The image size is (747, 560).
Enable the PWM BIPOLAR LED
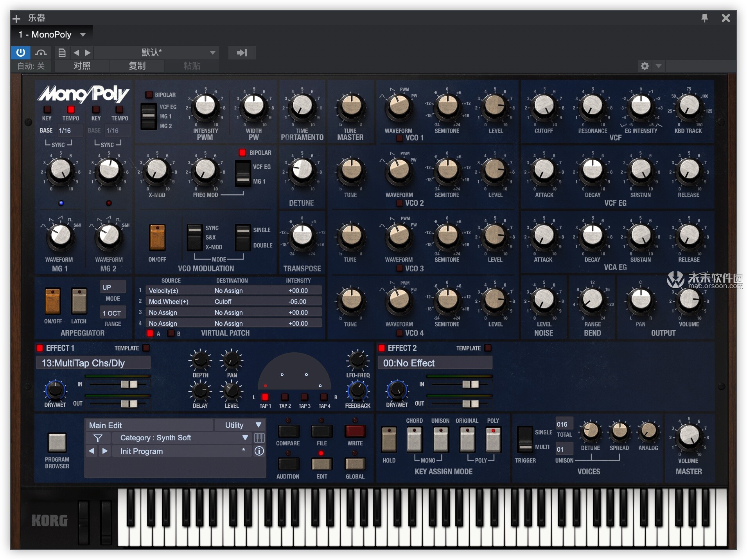149,95
